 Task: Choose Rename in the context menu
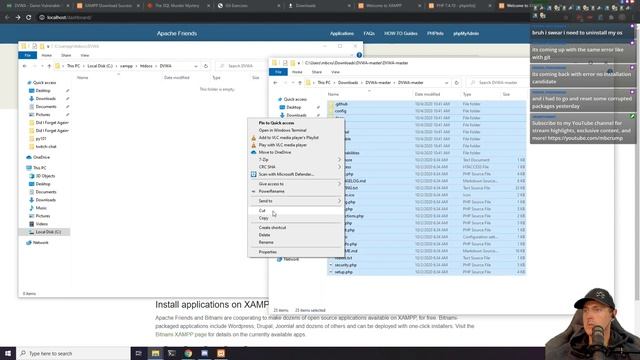(266, 242)
